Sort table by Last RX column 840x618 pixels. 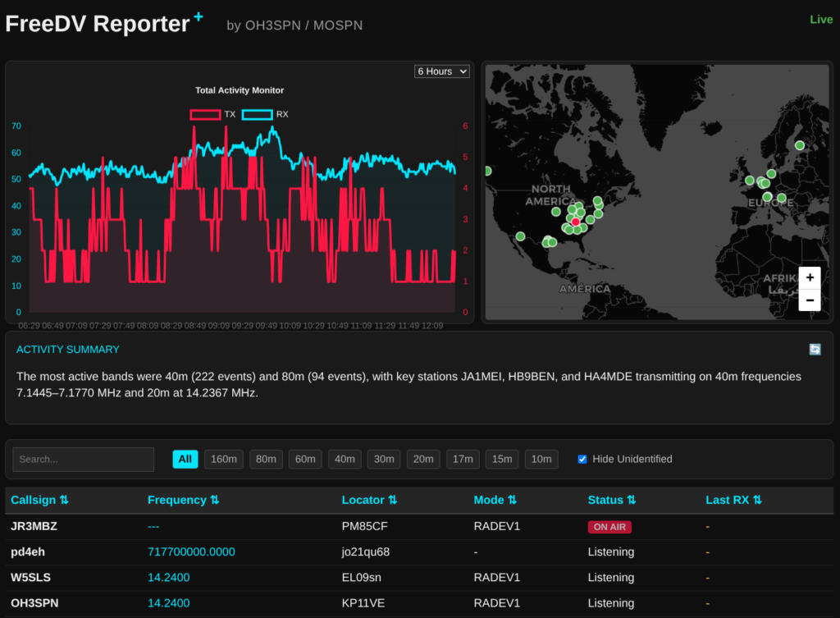(x=733, y=500)
